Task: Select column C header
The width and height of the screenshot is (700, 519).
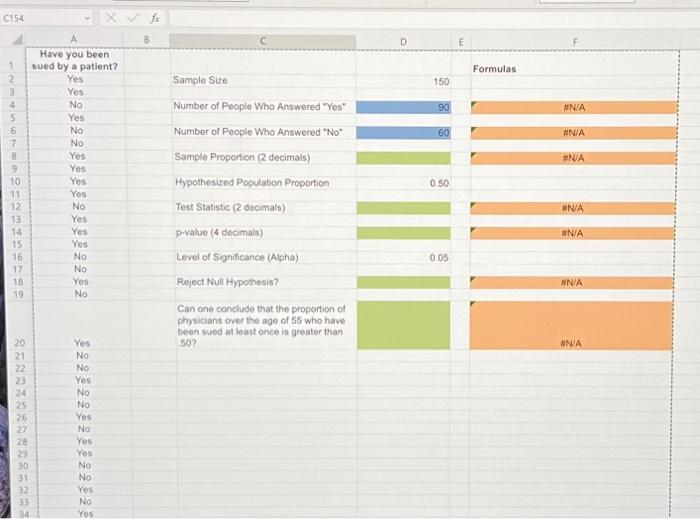Action: (x=262, y=41)
